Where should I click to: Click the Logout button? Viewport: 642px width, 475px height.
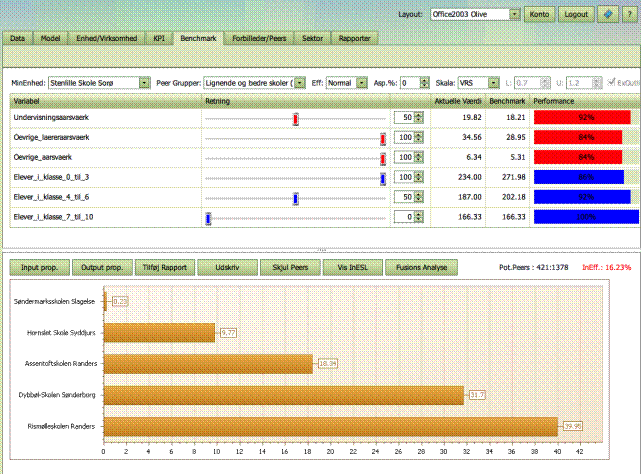575,15
